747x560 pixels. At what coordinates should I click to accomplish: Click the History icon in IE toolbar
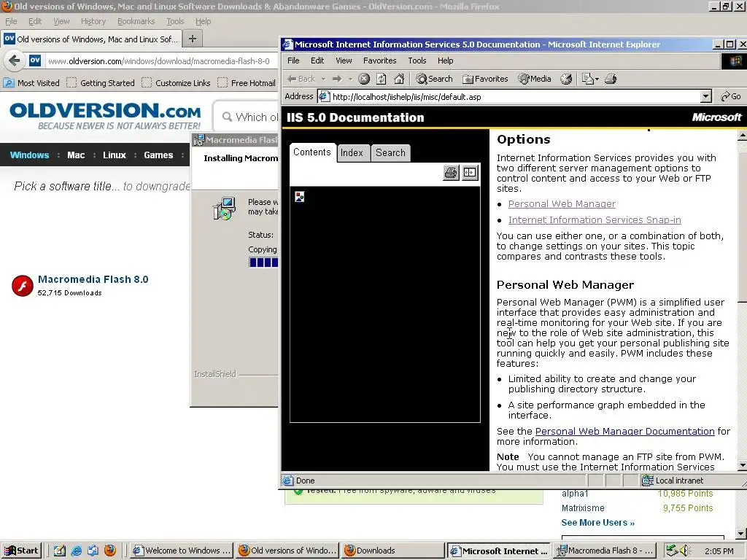coord(566,79)
